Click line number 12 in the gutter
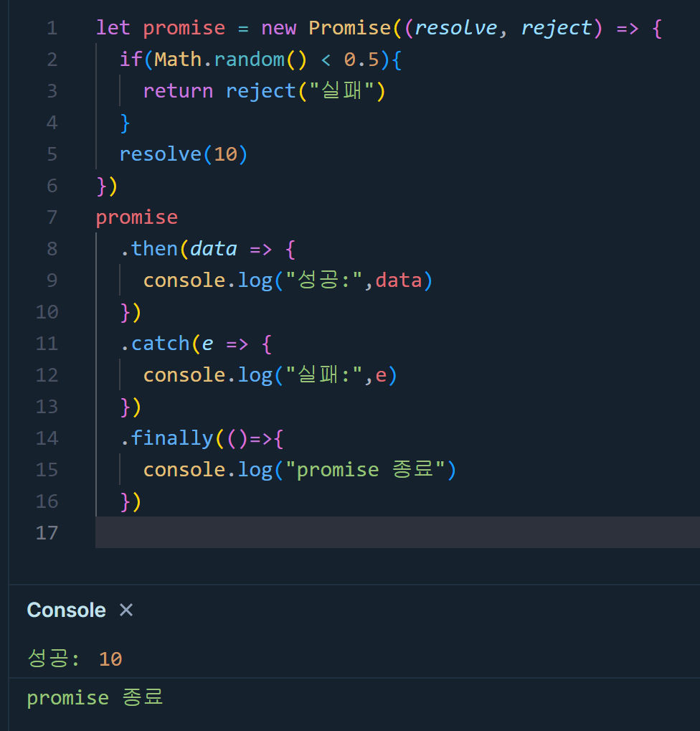 [47, 375]
